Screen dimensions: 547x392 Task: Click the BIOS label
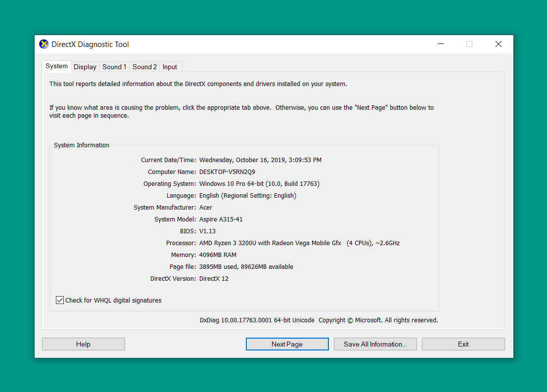click(x=188, y=231)
